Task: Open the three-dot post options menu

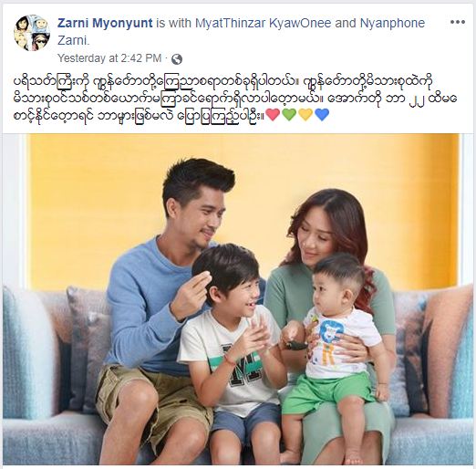Action: click(458, 22)
